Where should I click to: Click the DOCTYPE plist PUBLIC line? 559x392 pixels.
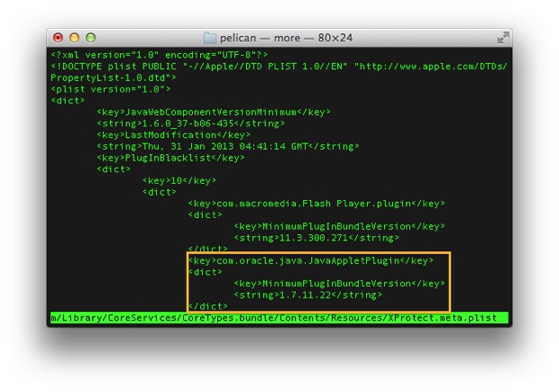tap(279, 67)
